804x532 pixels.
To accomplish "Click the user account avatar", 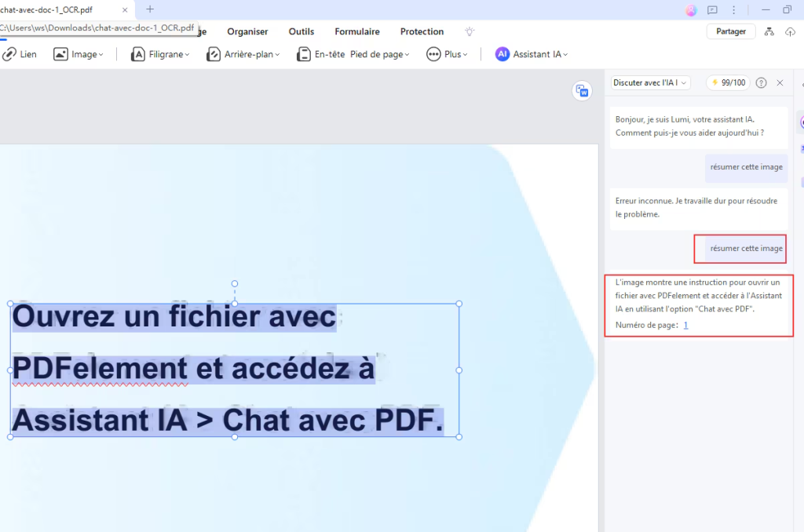I will click(x=691, y=9).
